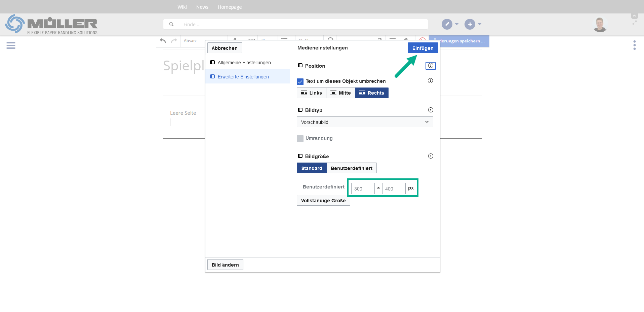The image size is (644, 312).
Task: Click the Einfügen button
Action: coord(422,48)
